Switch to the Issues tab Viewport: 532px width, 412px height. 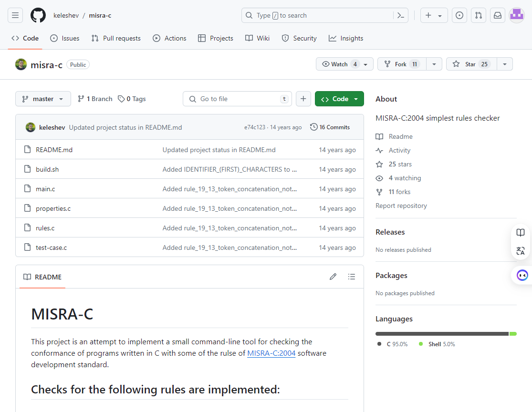click(x=65, y=38)
